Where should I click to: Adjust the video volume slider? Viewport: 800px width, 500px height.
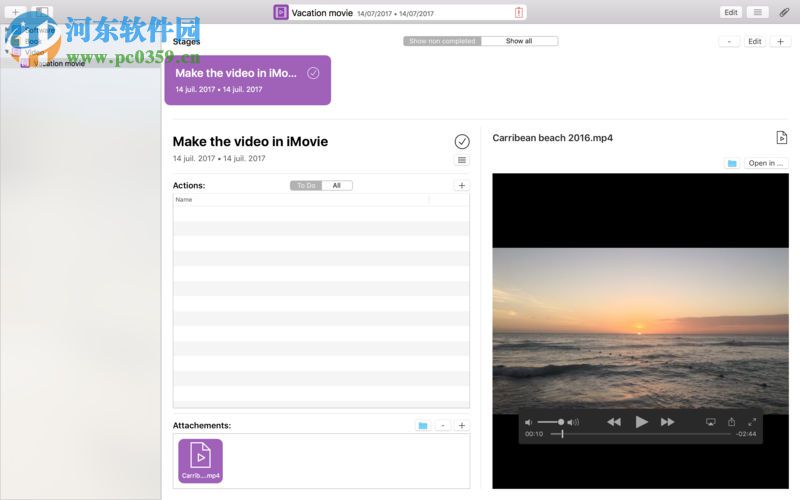pyautogui.click(x=550, y=422)
